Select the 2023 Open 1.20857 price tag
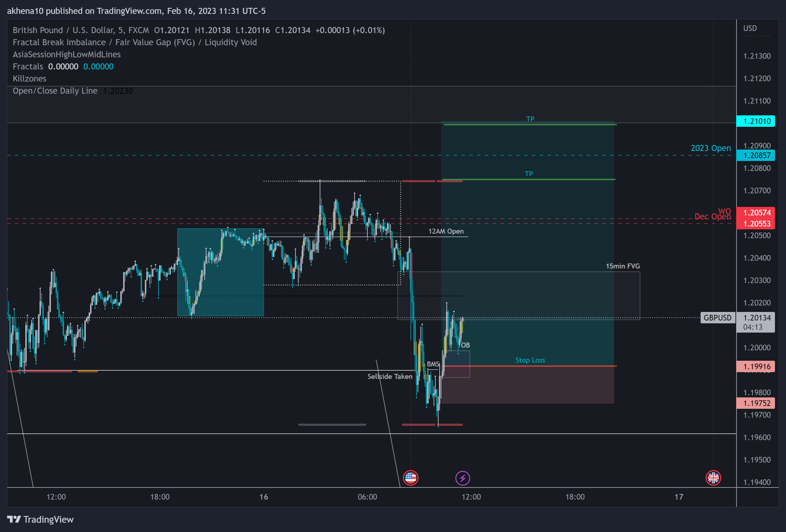Image resolution: width=786 pixels, height=532 pixels. pos(756,155)
